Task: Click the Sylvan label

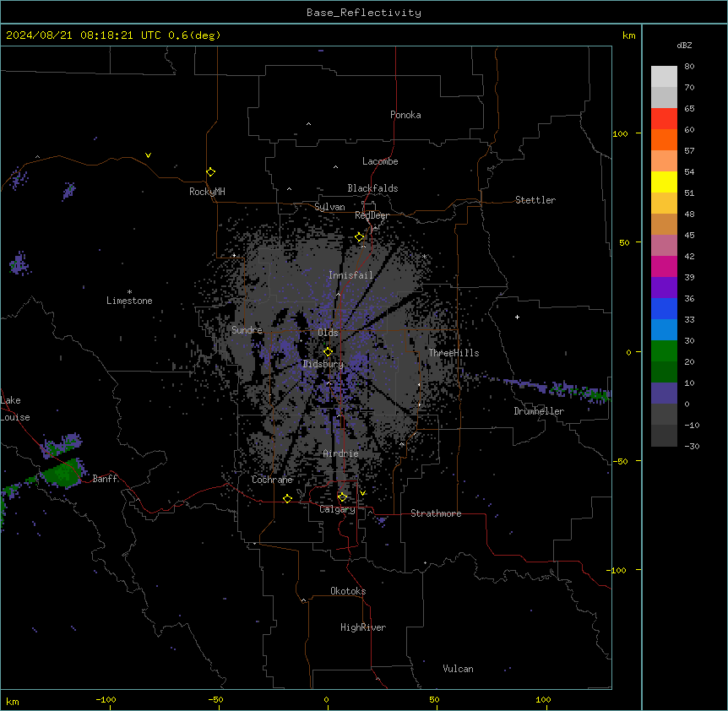Action: [x=329, y=207]
